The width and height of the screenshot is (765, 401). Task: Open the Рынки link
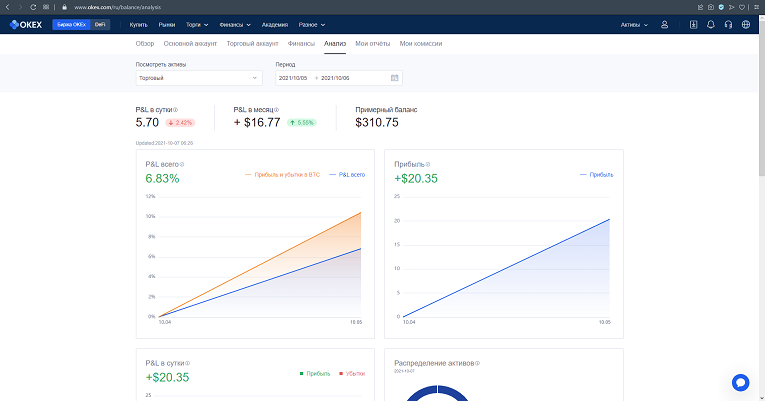167,24
